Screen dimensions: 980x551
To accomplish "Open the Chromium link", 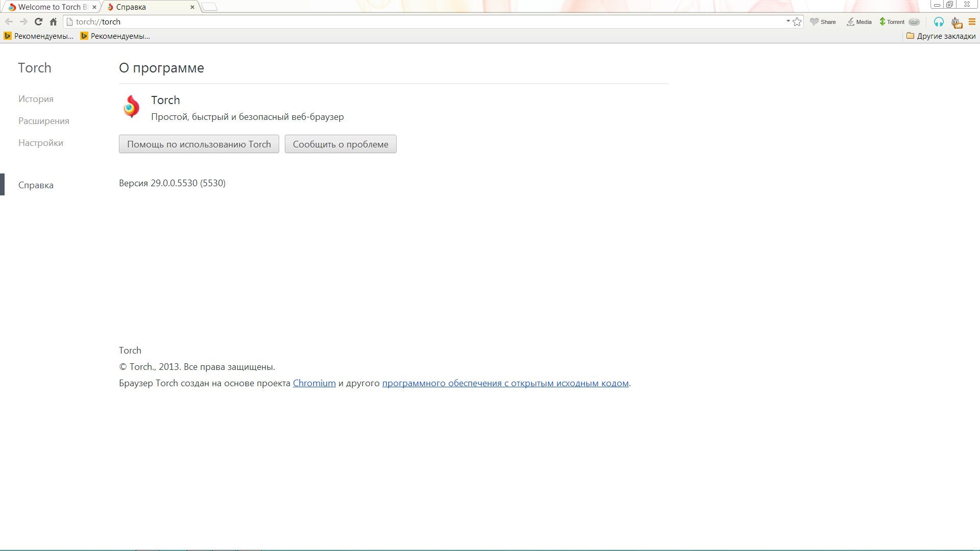I will click(x=314, y=383).
